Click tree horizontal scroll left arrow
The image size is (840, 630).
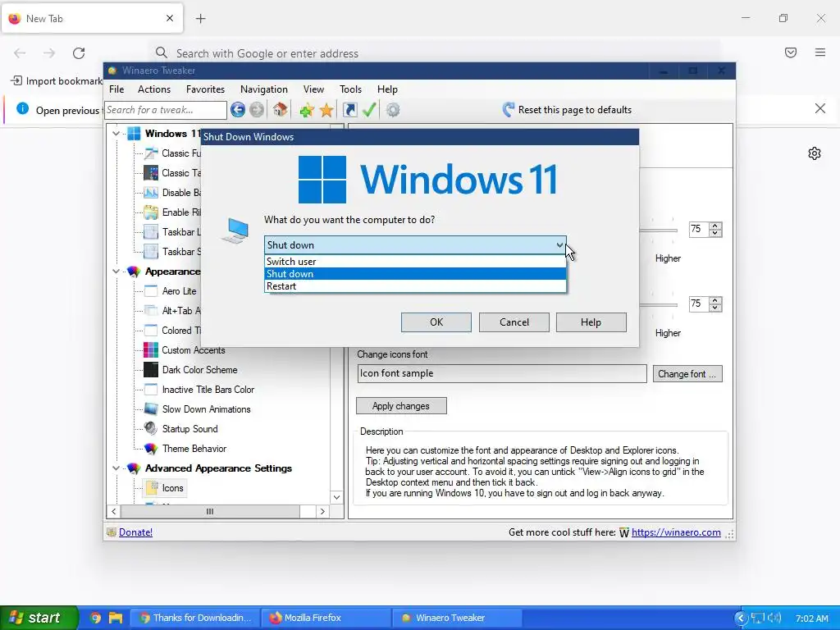pyautogui.click(x=113, y=512)
